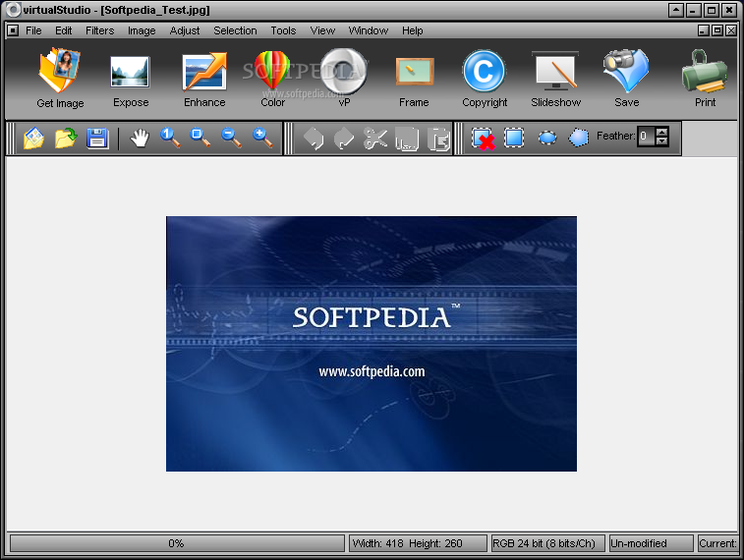Open the Help menu

coord(413,30)
